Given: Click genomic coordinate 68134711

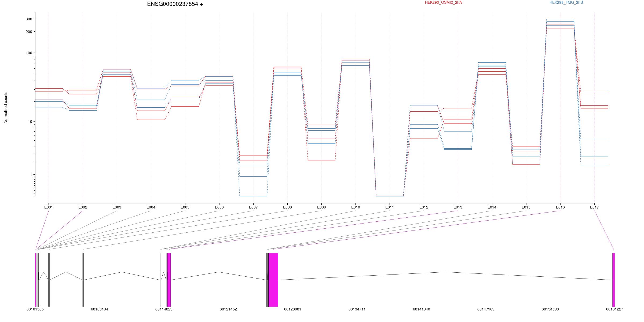Looking at the screenshot, I should click(x=357, y=309).
